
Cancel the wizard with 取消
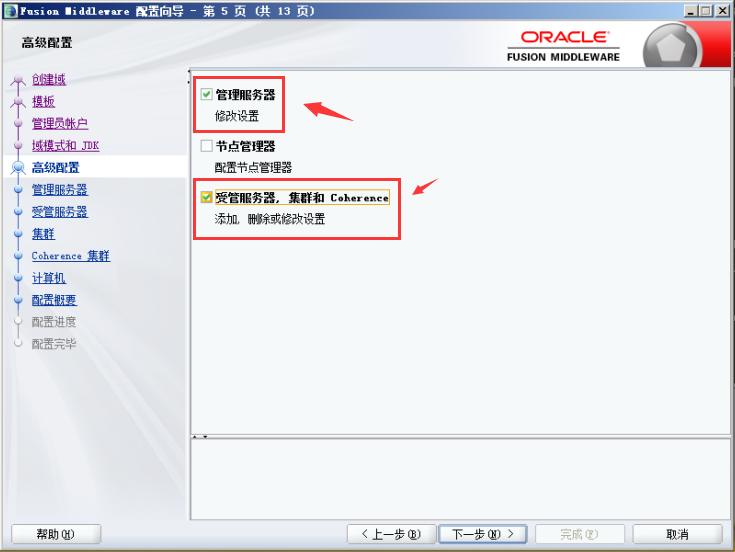pyautogui.click(x=677, y=534)
